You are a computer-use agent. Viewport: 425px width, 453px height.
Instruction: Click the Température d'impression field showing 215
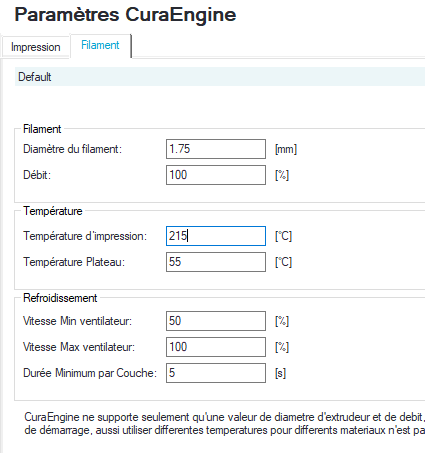coord(216,236)
